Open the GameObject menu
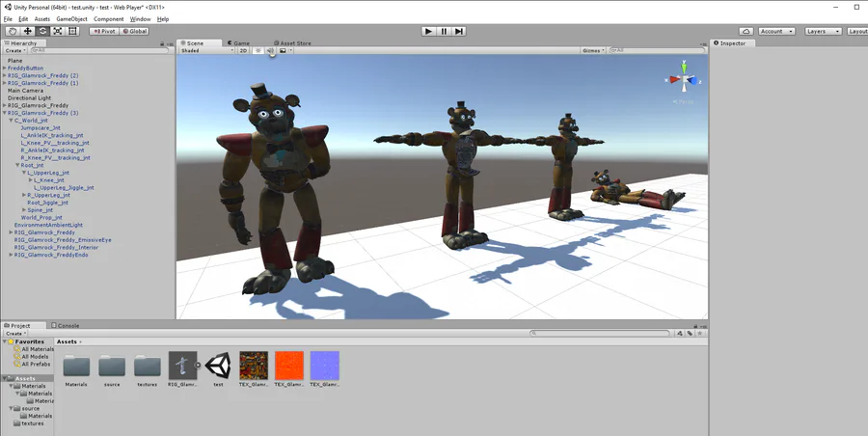868x436 pixels. pos(72,19)
